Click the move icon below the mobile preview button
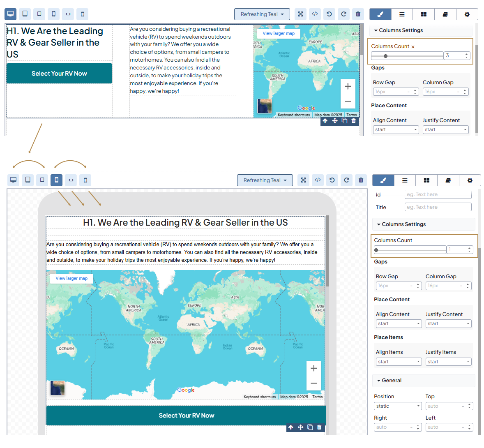484x448 pixels. (300, 427)
